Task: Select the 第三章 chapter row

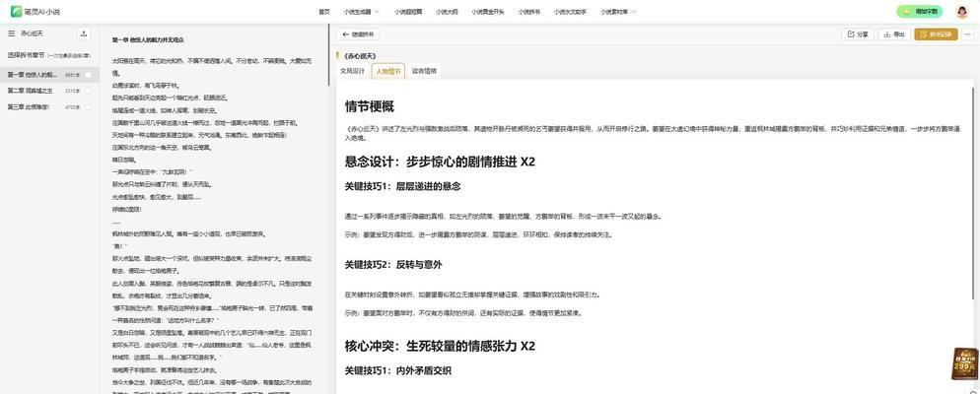Action: tap(49, 107)
